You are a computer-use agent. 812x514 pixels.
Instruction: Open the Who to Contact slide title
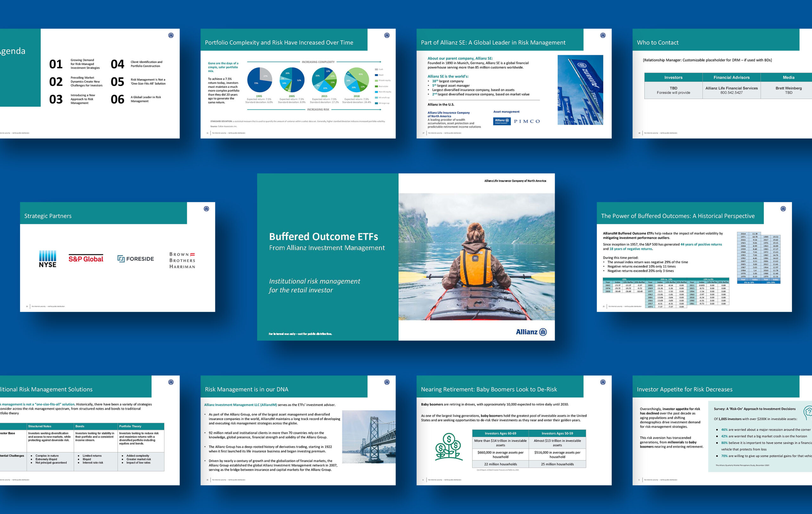[x=657, y=42]
